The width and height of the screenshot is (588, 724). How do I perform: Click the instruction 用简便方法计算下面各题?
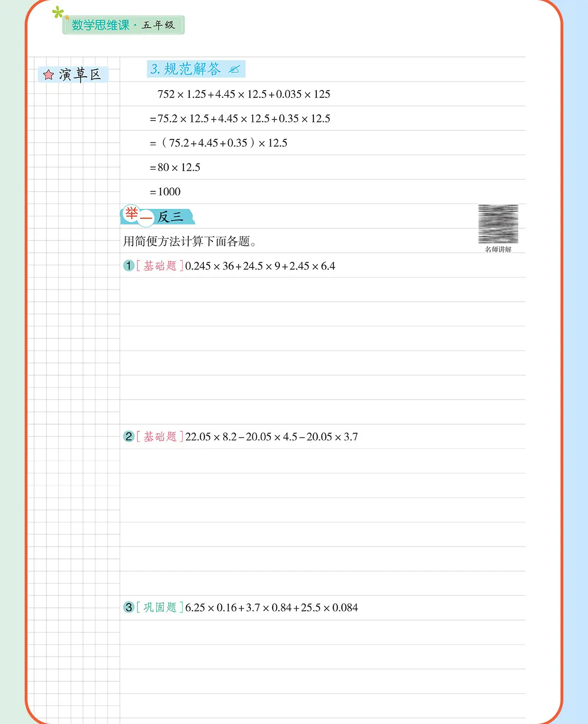(x=189, y=241)
